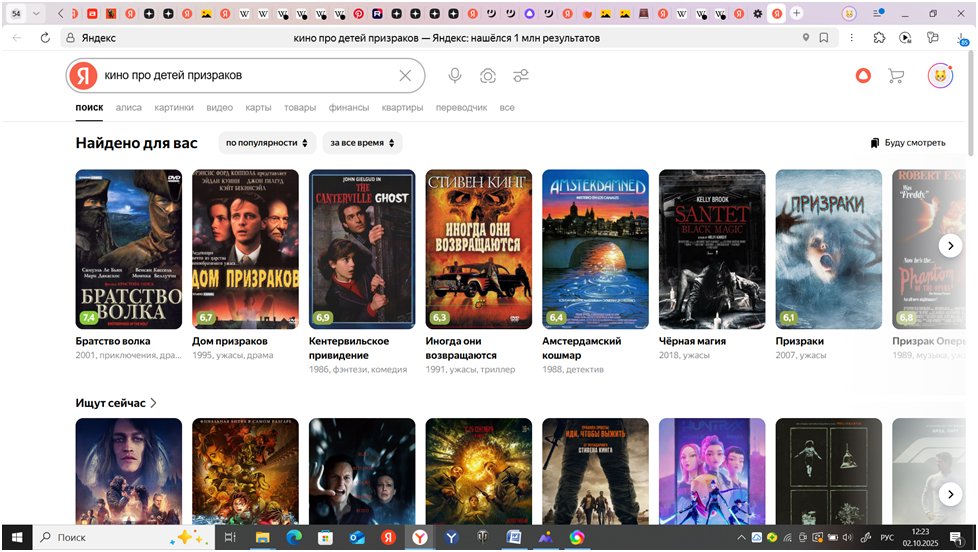Click the page vertical scrollbar

pos(971,103)
